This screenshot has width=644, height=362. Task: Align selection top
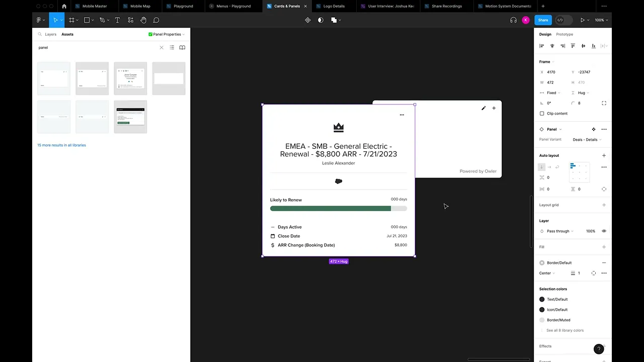(x=573, y=46)
